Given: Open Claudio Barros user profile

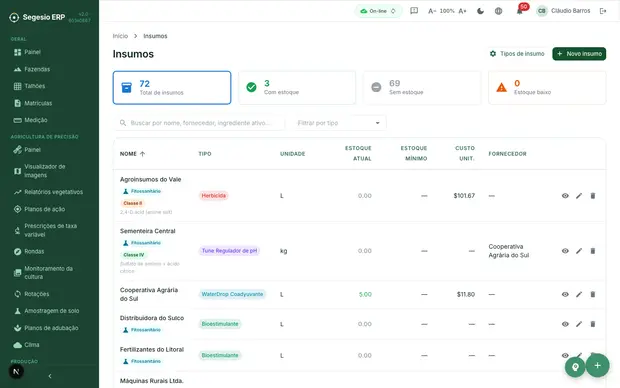Looking at the screenshot, I should (x=563, y=11).
